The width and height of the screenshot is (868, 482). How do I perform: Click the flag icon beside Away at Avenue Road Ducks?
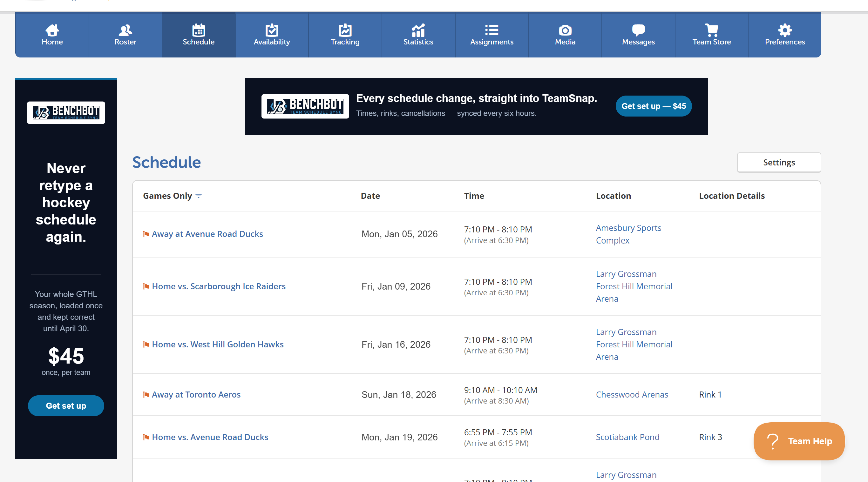(146, 234)
